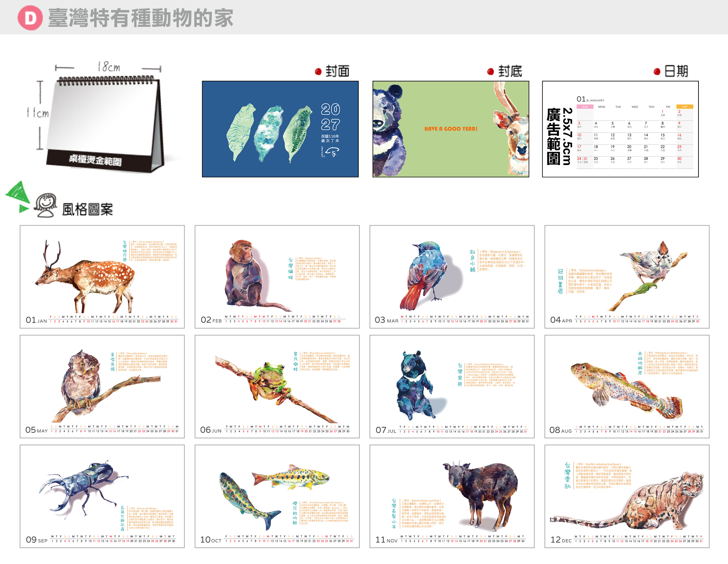Viewport: 728px width, 564px height.
Task: Select the 02 FEB macaque page
Action: (x=277, y=277)
